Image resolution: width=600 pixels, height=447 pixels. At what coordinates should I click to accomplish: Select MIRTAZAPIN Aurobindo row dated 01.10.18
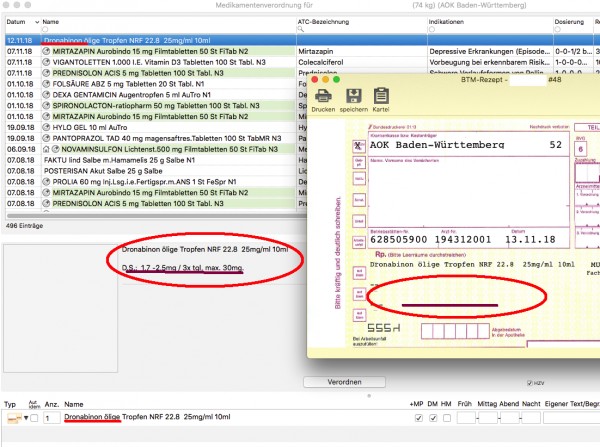pos(156,116)
